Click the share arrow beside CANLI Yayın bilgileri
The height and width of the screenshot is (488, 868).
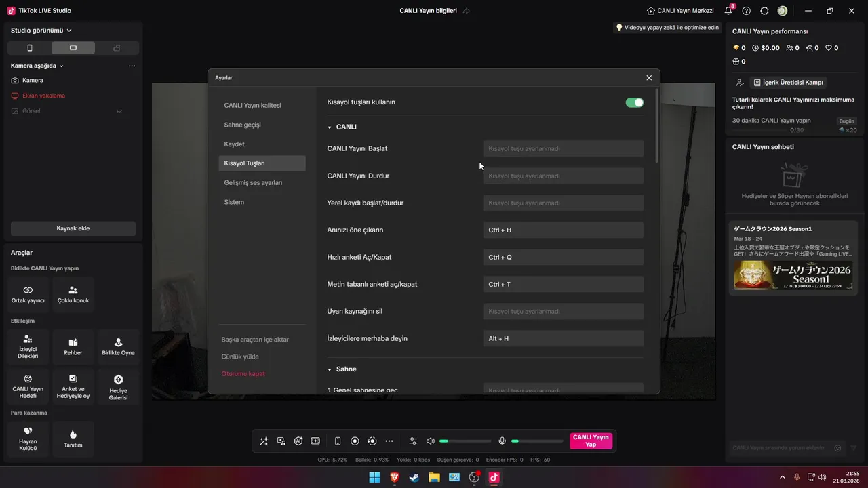(x=467, y=11)
